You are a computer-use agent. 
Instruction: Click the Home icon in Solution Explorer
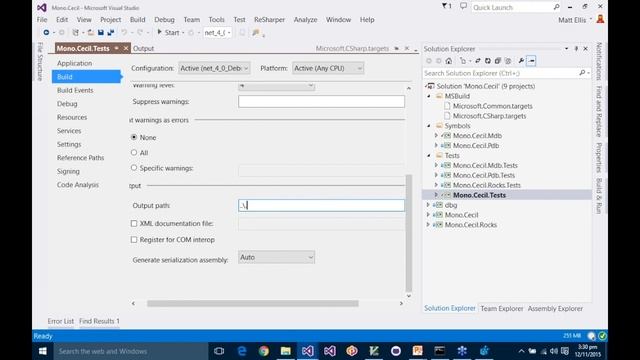click(449, 61)
